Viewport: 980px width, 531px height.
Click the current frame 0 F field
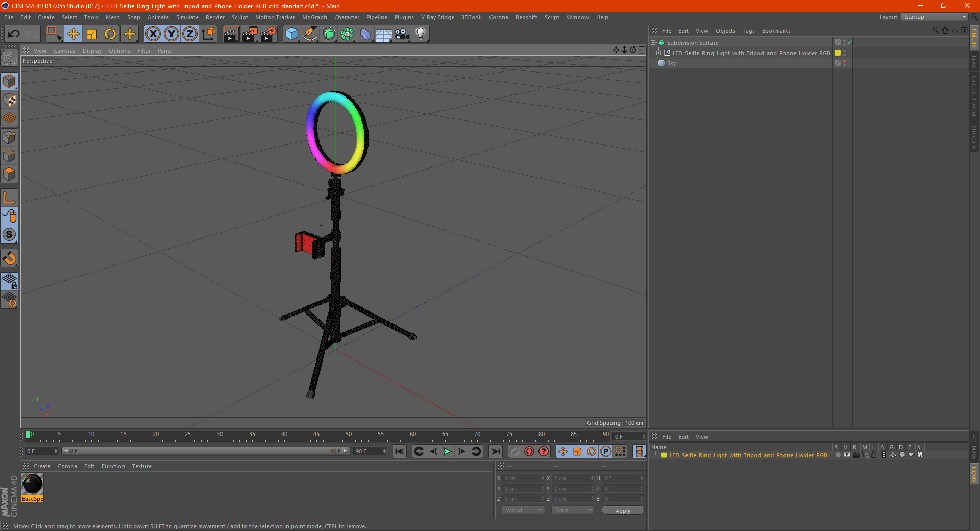click(41, 451)
